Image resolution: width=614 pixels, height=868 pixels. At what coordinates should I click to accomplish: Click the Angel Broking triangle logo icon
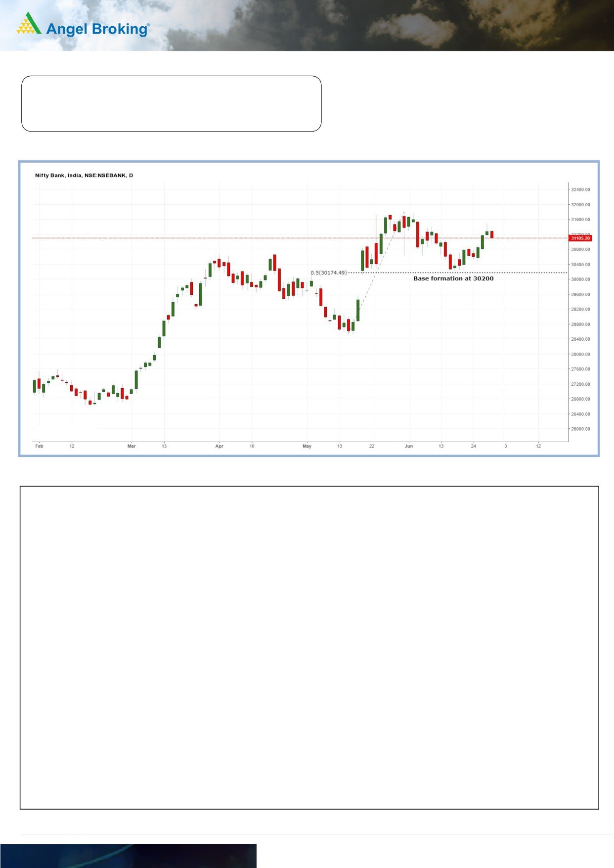(29, 24)
